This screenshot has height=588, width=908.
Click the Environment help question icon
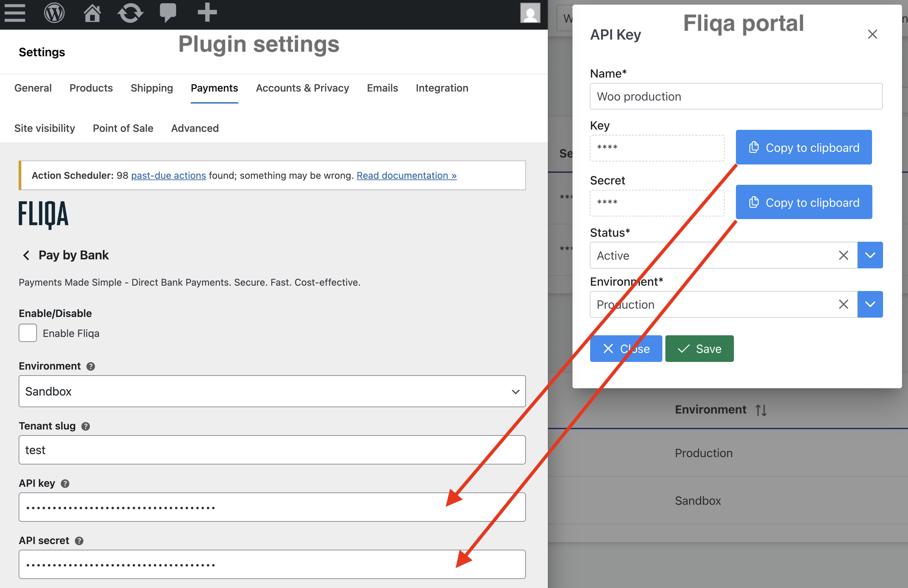click(91, 366)
